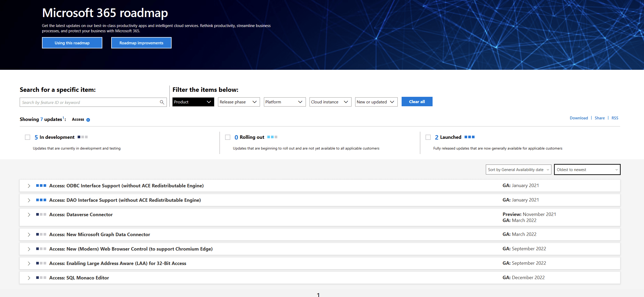Click the Access: SQL Monaco Editor title
The width and height of the screenshot is (644, 297).
79,278
